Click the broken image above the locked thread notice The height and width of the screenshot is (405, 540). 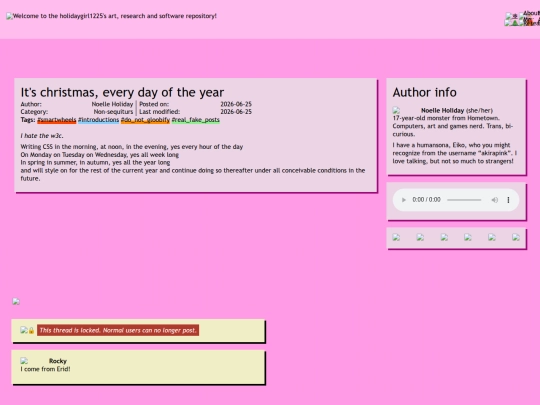(16, 302)
